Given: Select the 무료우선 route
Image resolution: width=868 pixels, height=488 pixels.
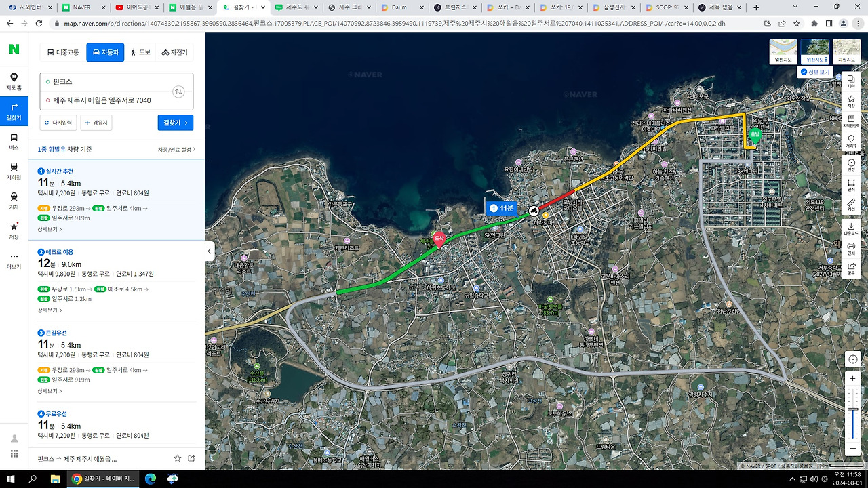Looking at the screenshot, I should point(117,425).
